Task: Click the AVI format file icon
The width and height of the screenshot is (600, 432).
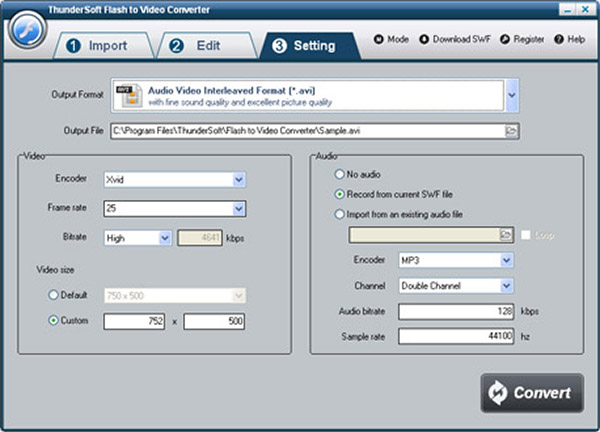Action: pos(129,95)
